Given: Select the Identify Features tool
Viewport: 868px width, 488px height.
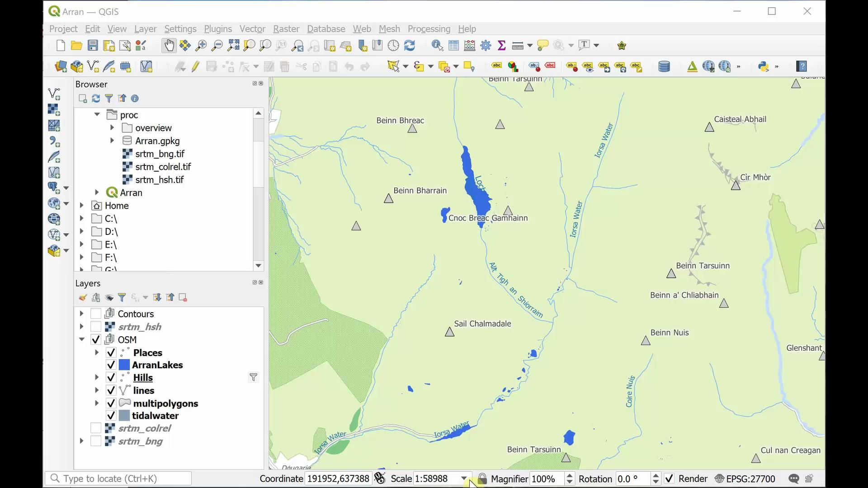Looking at the screenshot, I should point(437,45).
